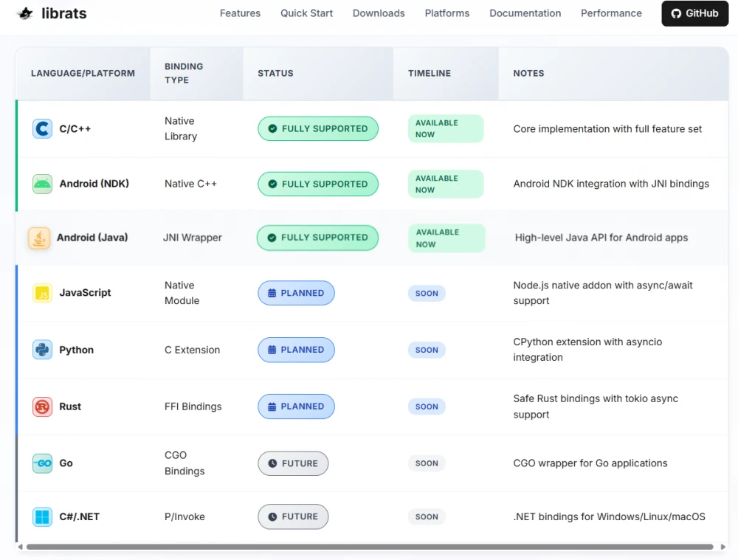The image size is (738, 560).
Task: Click the GitHub button
Action: [694, 13]
